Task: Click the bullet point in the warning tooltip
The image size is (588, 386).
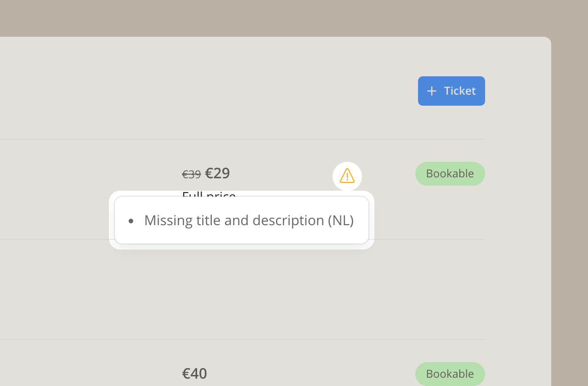Action: tap(131, 221)
